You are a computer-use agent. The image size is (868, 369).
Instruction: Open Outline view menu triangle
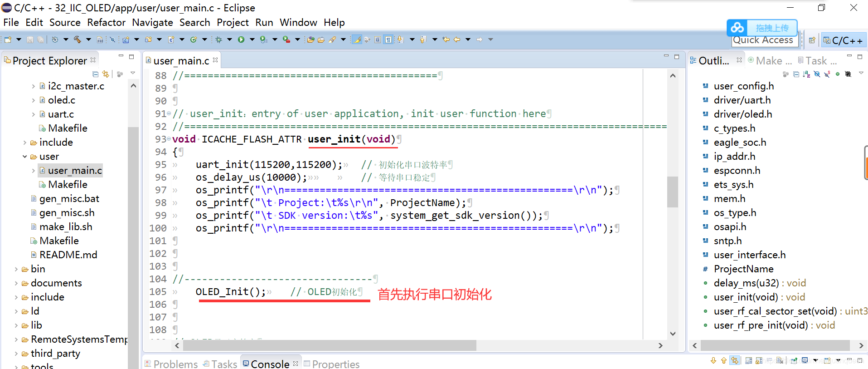tap(861, 73)
